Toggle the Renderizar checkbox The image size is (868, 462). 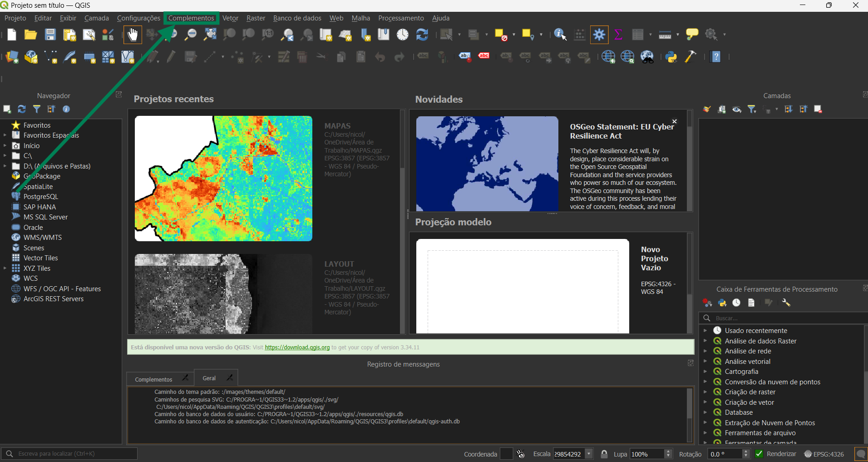point(759,454)
